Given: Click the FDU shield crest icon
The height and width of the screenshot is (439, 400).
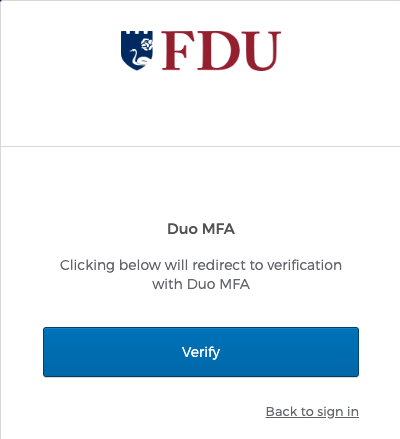Looking at the screenshot, I should click(x=137, y=50).
